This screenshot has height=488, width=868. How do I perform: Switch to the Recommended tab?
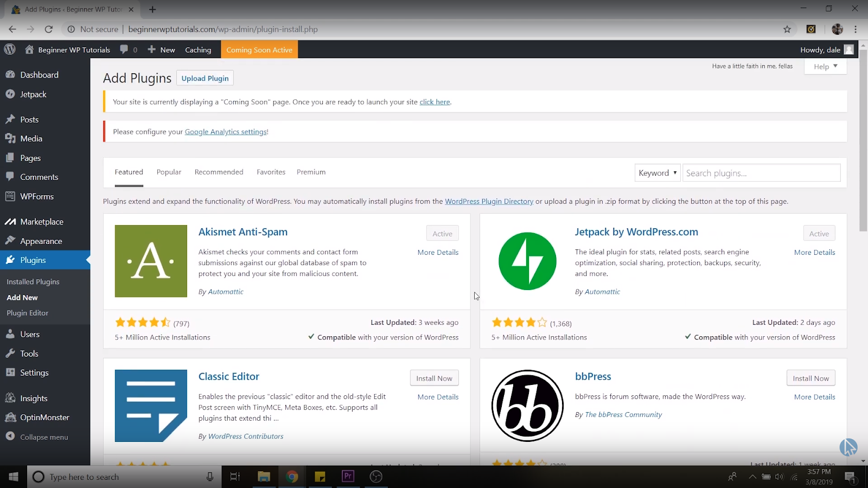click(219, 172)
